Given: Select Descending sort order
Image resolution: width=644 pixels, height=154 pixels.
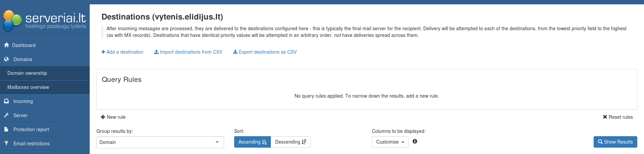Looking at the screenshot, I should pyautogui.click(x=291, y=142).
